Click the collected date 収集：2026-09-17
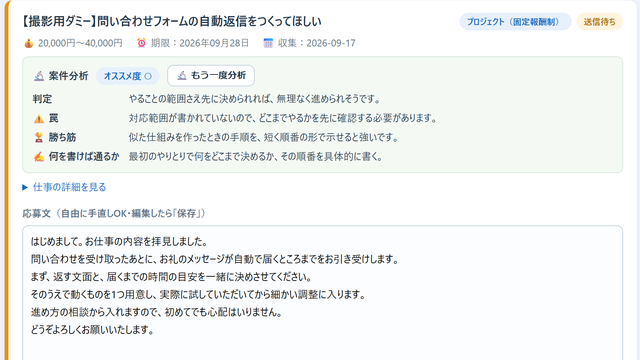 (x=317, y=43)
